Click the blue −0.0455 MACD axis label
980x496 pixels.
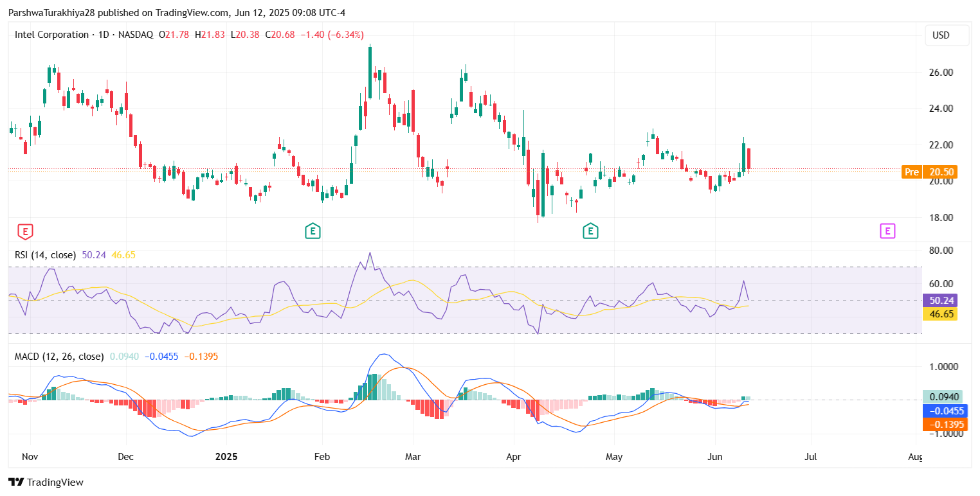pos(944,411)
